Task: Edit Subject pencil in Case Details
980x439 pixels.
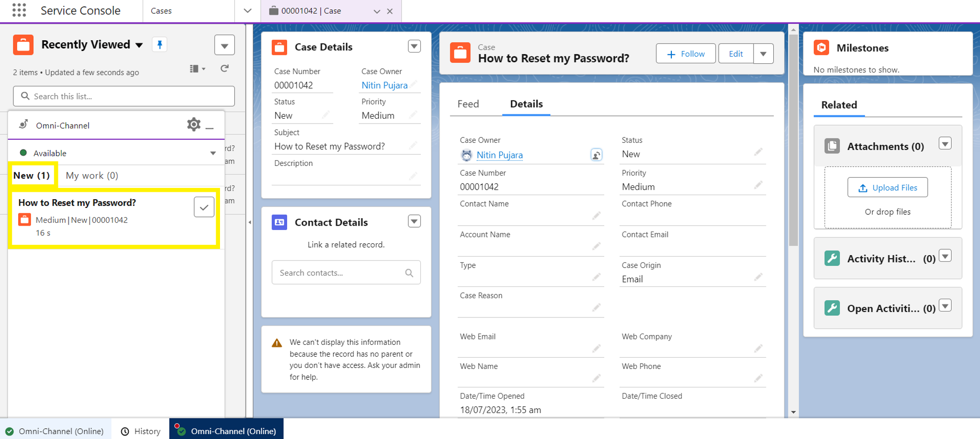Action: tap(413, 145)
